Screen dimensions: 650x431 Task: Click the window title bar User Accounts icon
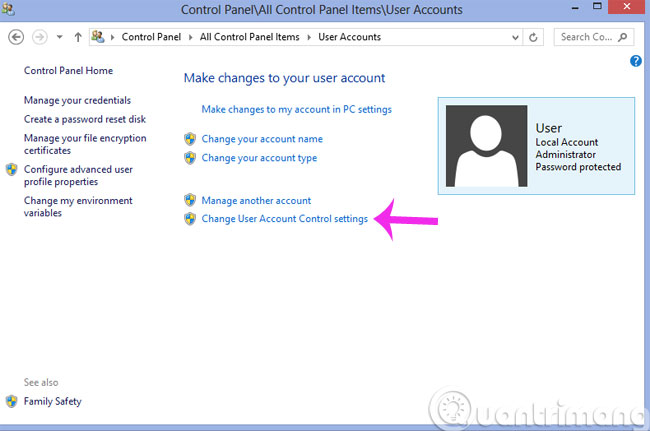(8, 9)
